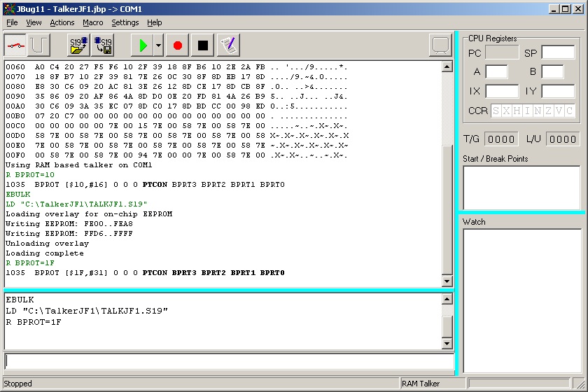Open the File menu
The width and height of the screenshot is (588, 392).
12,22
